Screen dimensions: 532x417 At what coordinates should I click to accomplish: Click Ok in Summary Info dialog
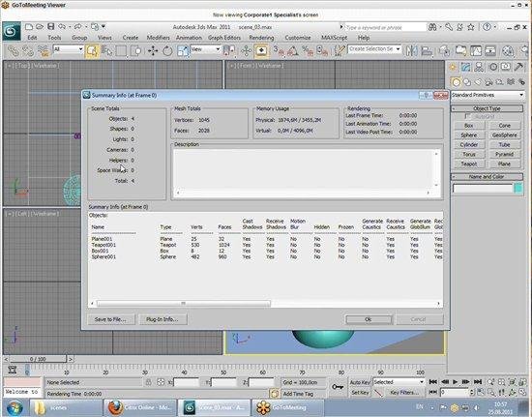[x=369, y=319]
